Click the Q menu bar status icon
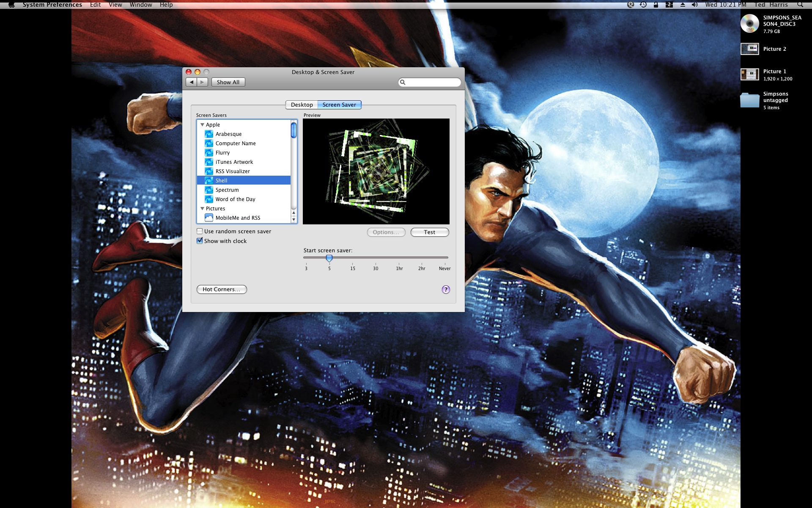The width and height of the screenshot is (812, 508). (x=631, y=5)
